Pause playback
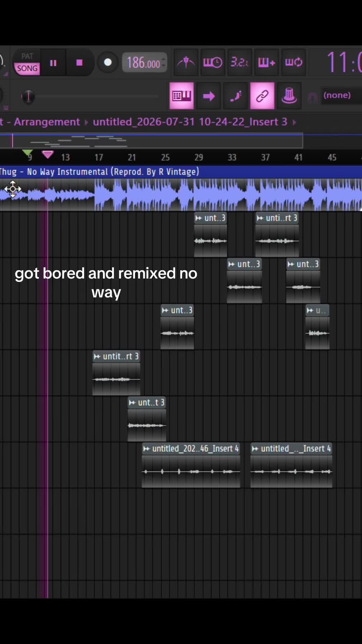 coord(53,63)
